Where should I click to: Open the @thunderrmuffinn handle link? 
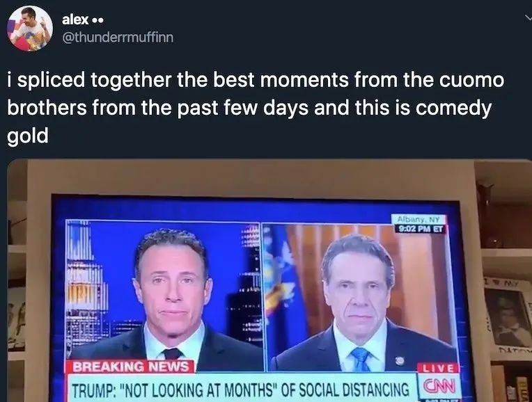click(x=118, y=38)
